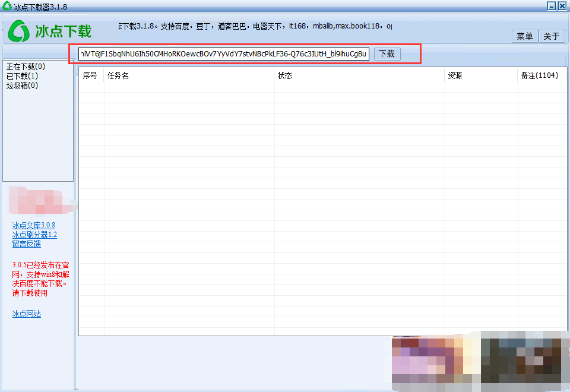Sort by the 任务名 column header
Screen dimensions: 570x392
[x=118, y=76]
